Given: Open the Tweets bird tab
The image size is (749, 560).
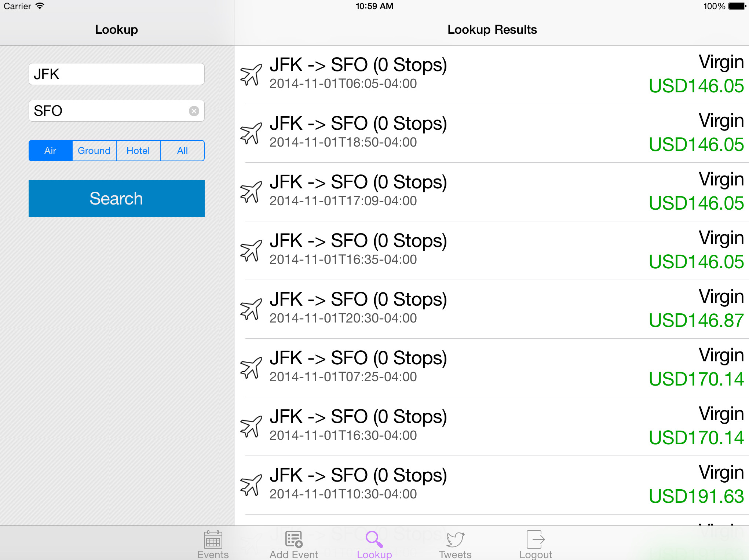Looking at the screenshot, I should point(455,544).
